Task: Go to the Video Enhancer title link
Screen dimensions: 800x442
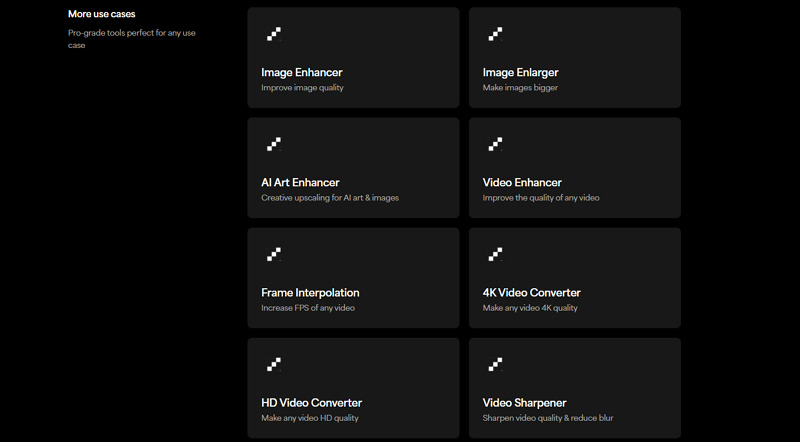Action: (522, 183)
